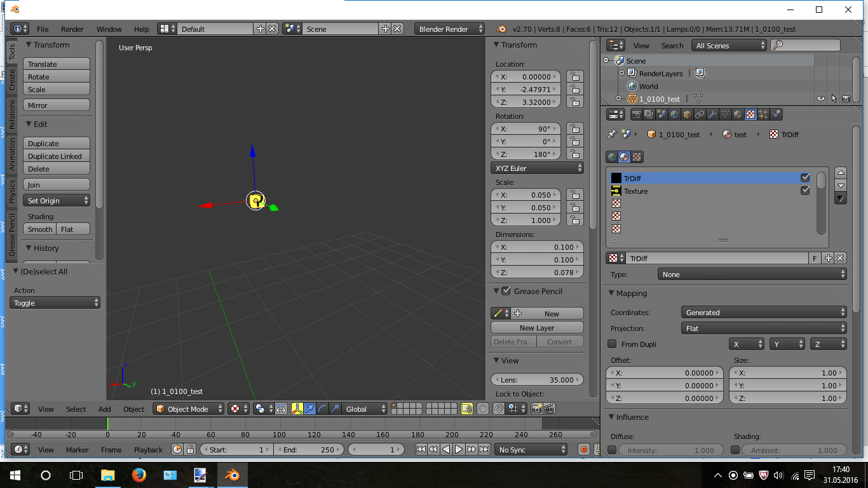
Task: Click the pin icon in Properties breadcrumb
Action: pyautogui.click(x=612, y=135)
